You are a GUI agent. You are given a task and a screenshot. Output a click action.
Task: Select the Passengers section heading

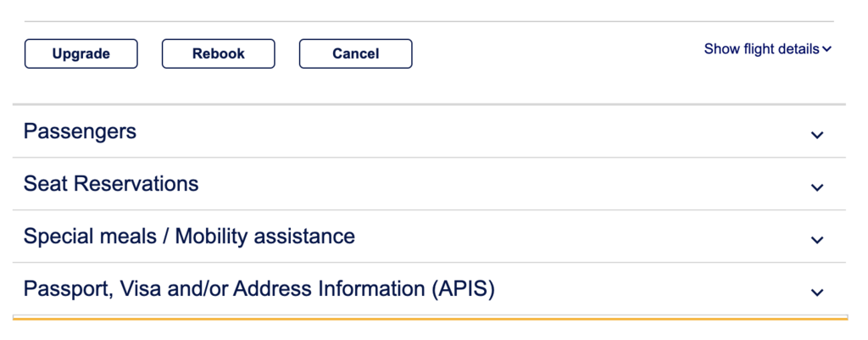pyautogui.click(x=80, y=131)
